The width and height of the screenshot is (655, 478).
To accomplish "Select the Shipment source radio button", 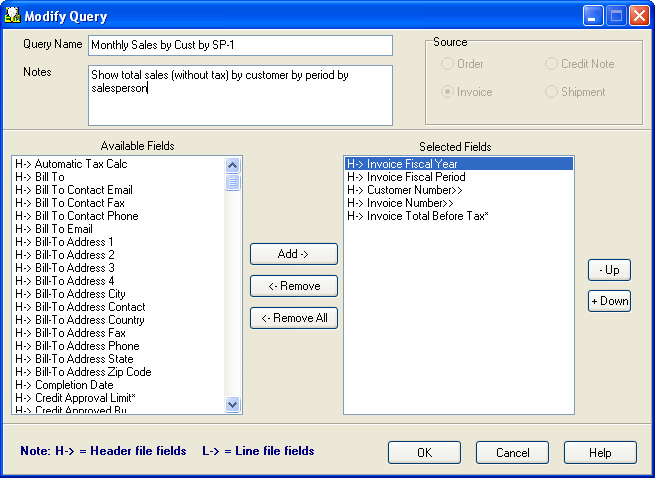I will 552,92.
